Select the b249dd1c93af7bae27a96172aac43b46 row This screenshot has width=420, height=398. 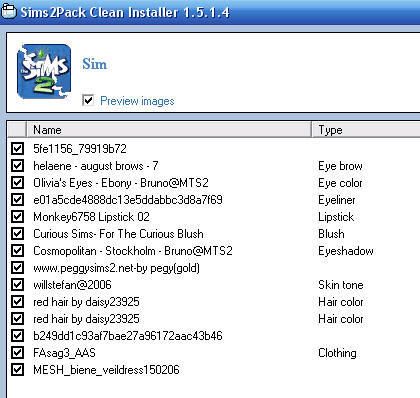click(213, 336)
